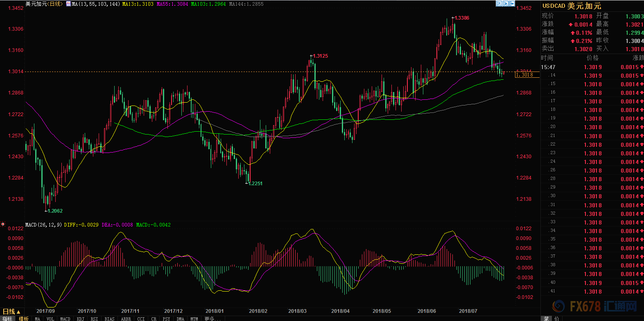
Task: Click the 最高 value 1.3021
Action: [x=634, y=25]
